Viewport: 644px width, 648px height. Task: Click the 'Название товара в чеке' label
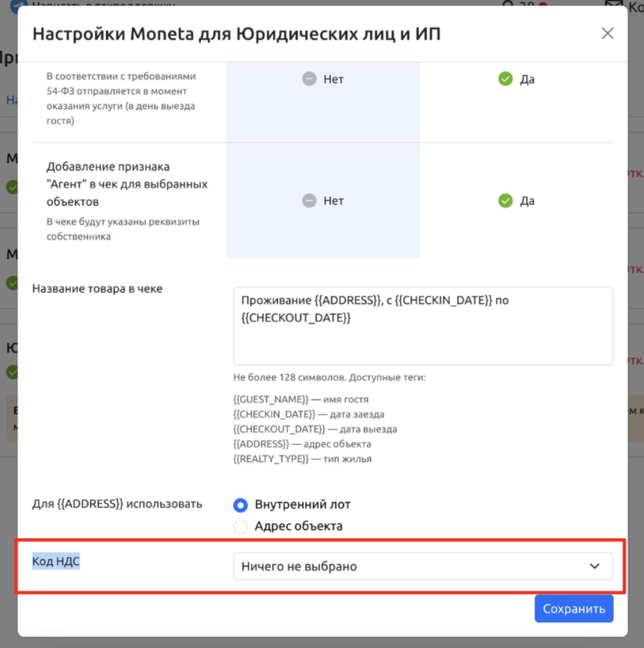[97, 289]
